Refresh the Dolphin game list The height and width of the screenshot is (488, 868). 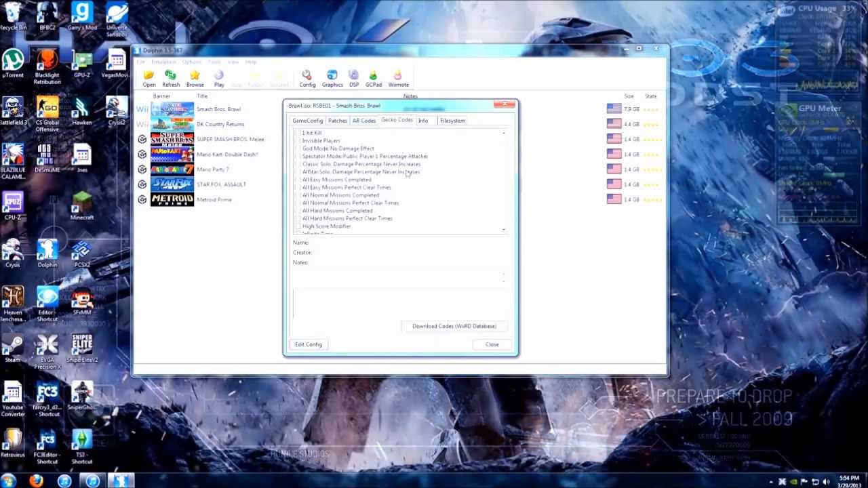click(171, 79)
